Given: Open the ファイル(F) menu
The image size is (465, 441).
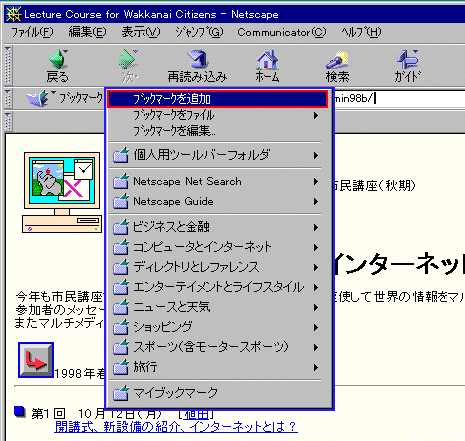Looking at the screenshot, I should (32, 32).
